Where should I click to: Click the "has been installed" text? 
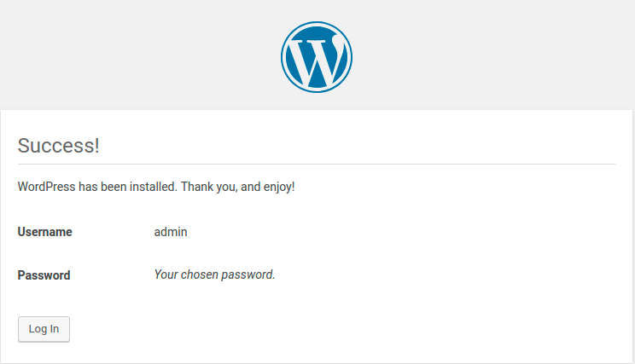tap(127, 187)
